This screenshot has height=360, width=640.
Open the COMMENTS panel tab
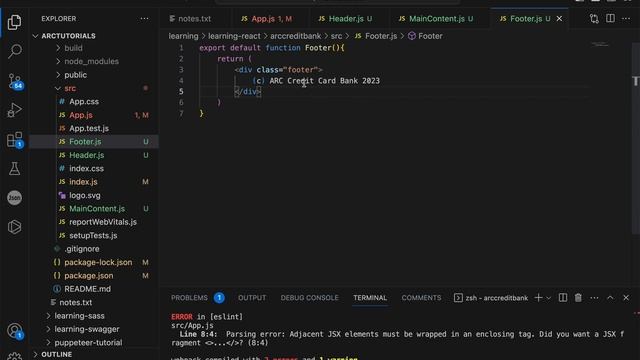click(x=421, y=298)
